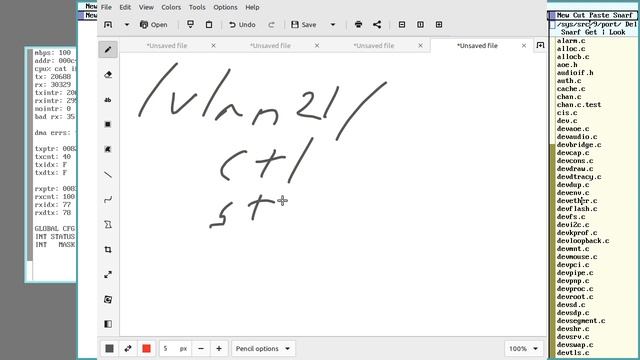Open new image options dropdown arrow
Viewport: 640px width, 360px height.
point(127,24)
